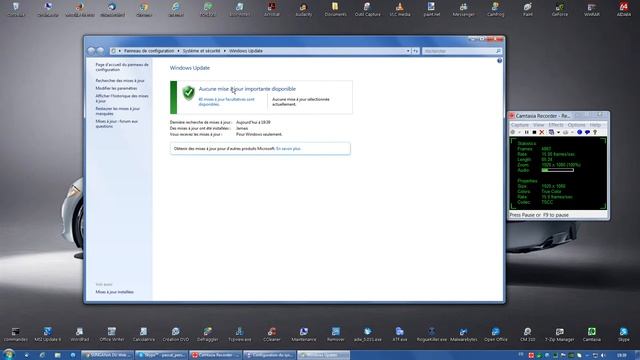Open 'Mises à jour : forum aux questions'
The height and width of the screenshot is (360, 640).
(116, 124)
